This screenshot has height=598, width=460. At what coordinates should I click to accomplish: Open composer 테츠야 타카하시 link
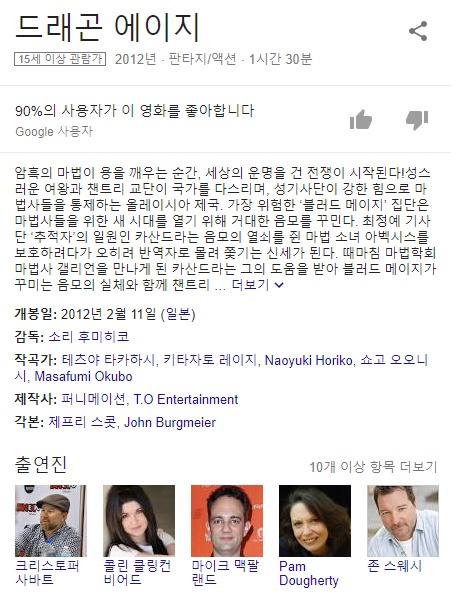[x=108, y=360]
